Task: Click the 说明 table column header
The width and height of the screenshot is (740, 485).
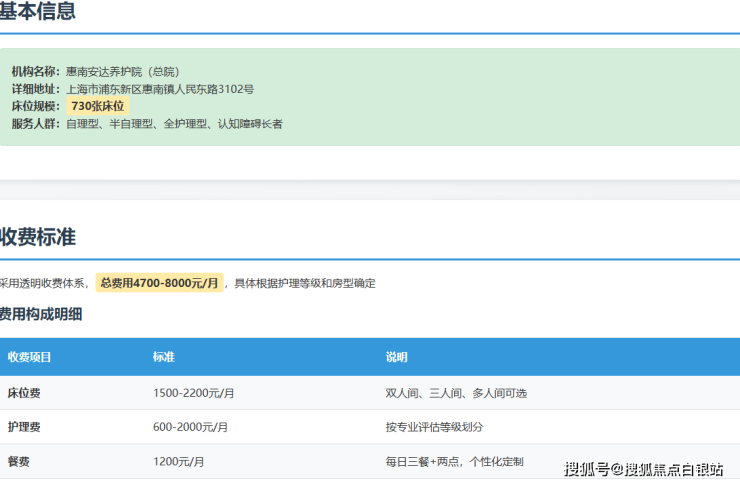Action: pyautogui.click(x=397, y=357)
